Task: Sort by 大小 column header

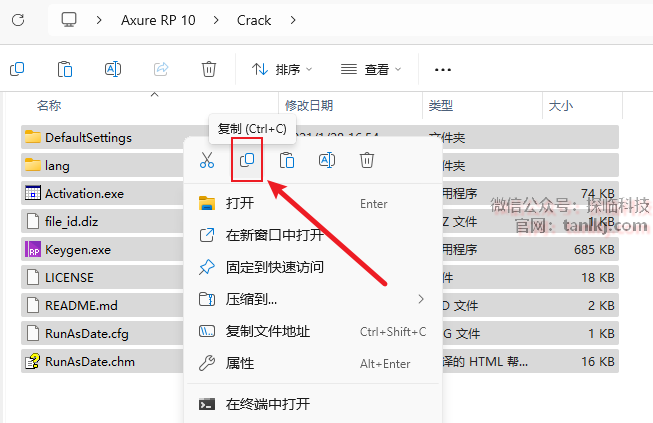Action: click(x=561, y=105)
